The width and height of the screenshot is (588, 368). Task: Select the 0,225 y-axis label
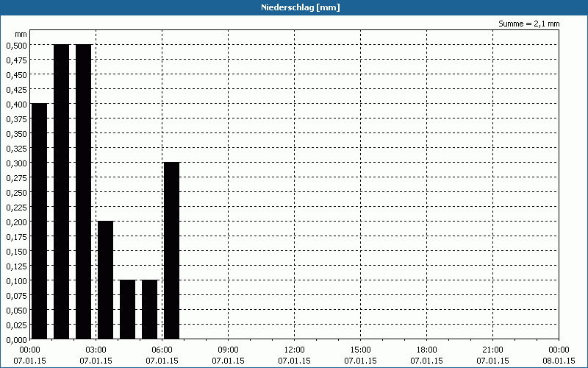tap(17, 208)
